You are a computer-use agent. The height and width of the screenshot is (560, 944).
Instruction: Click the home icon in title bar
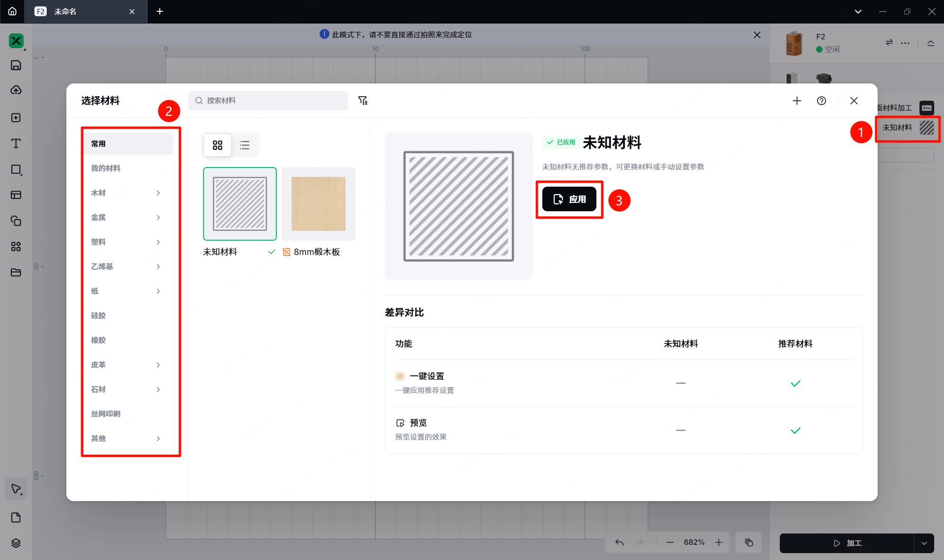[12, 11]
